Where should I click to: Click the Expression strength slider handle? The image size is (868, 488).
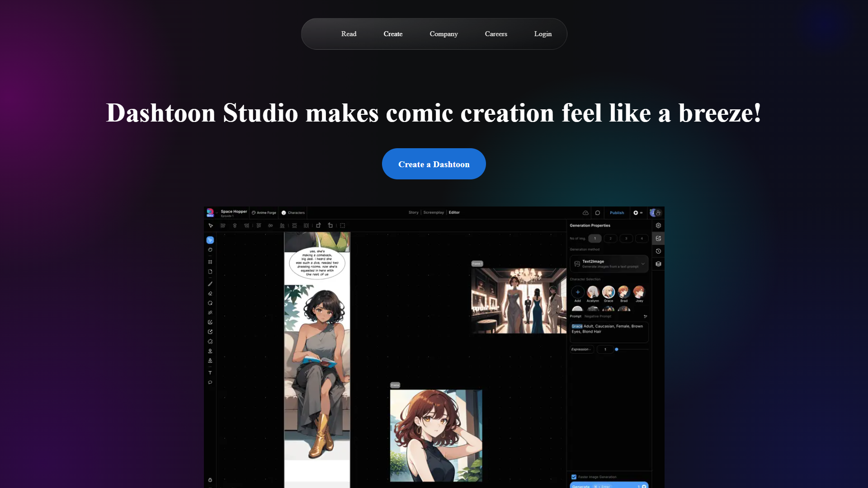coord(617,349)
